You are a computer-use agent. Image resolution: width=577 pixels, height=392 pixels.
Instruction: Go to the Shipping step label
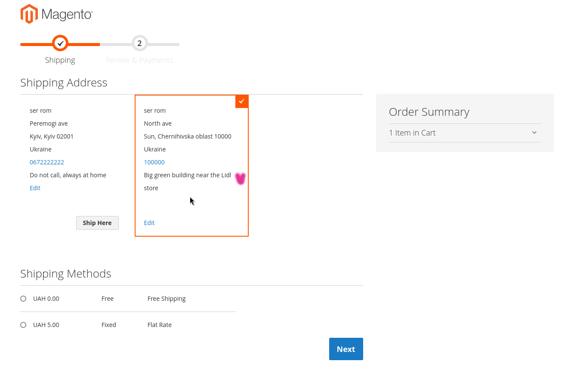pyautogui.click(x=60, y=60)
